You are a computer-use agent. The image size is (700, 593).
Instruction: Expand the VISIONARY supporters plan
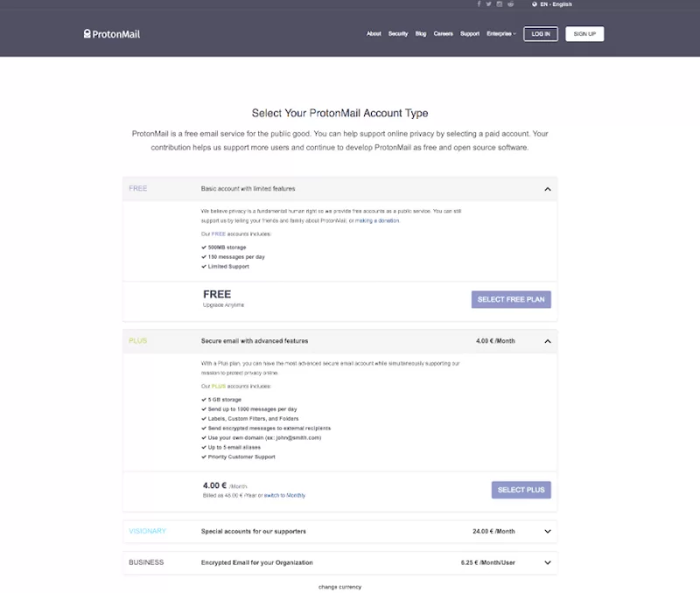547,531
